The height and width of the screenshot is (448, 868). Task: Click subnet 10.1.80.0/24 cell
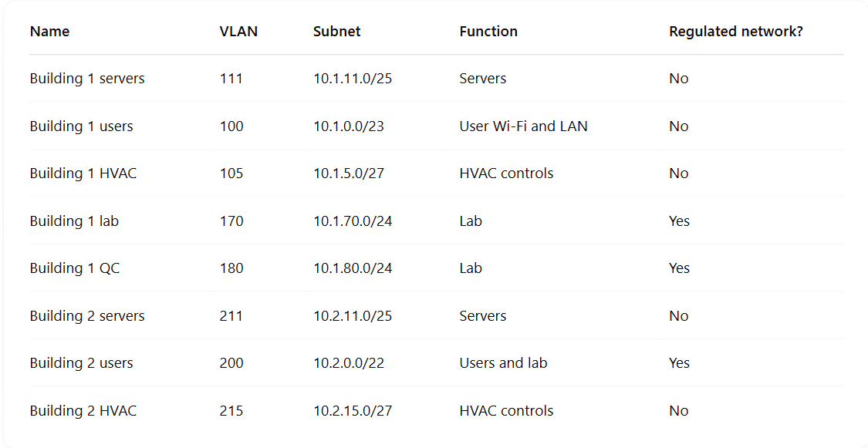353,268
